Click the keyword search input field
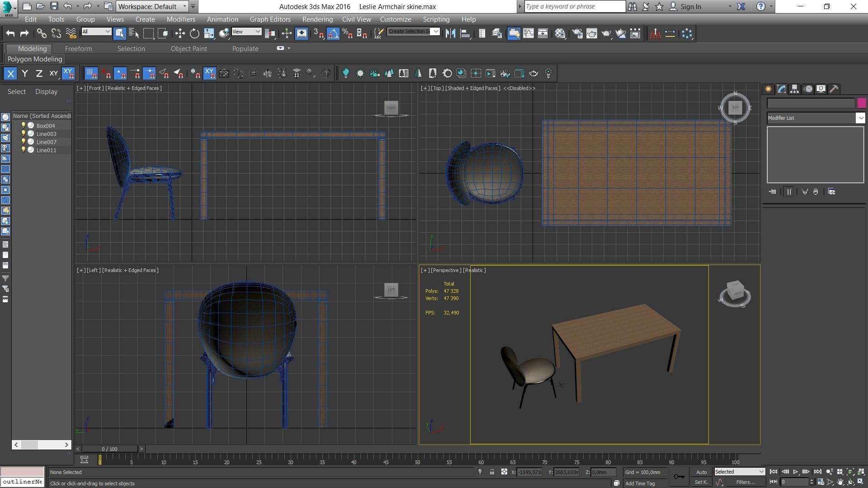Screen dimensions: 868x488 coord(575,6)
